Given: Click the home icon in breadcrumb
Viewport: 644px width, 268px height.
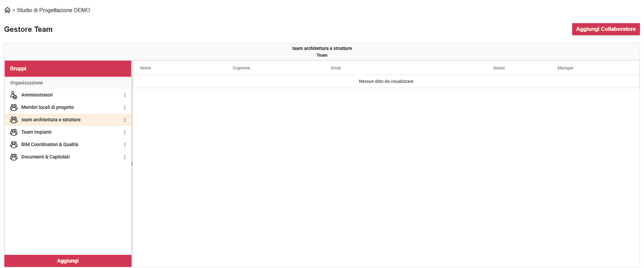Looking at the screenshot, I should 7,10.
